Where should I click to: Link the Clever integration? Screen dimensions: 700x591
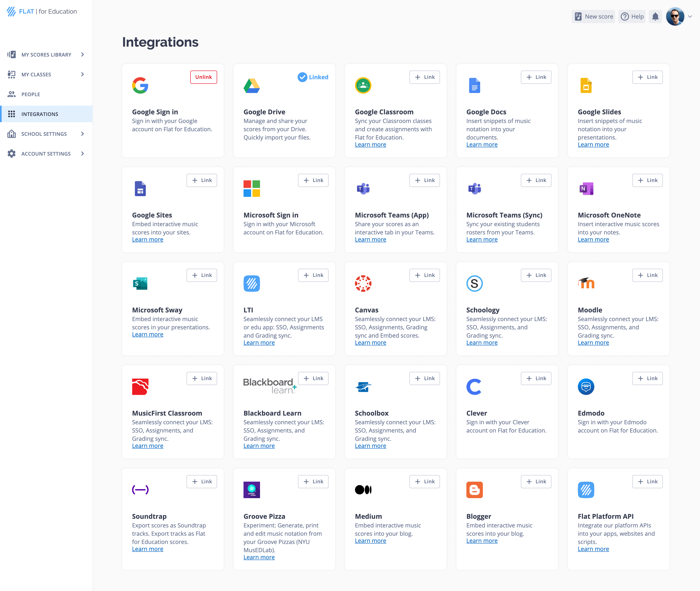coord(536,378)
